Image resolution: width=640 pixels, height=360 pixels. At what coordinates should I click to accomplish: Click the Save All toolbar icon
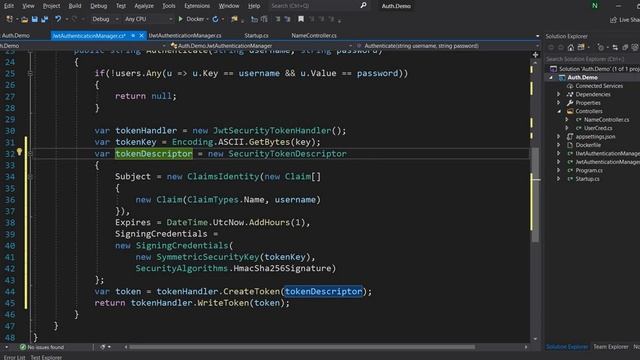pyautogui.click(x=44, y=19)
